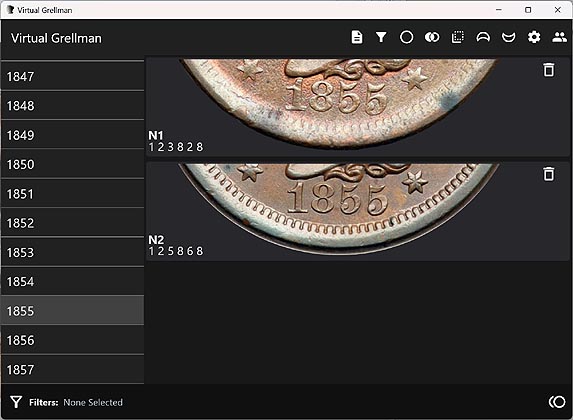This screenshot has width=573, height=420.
Task: Open settings gear icon
Action: (534, 37)
